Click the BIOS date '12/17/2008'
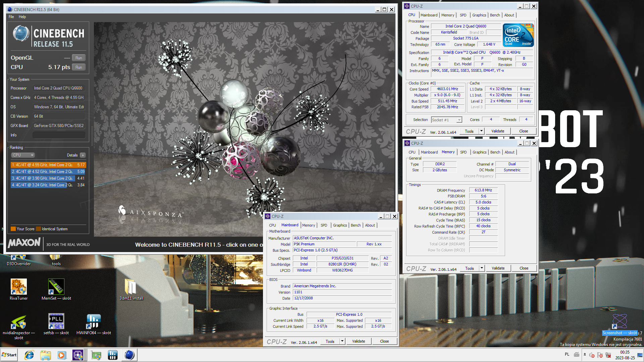 click(342, 298)
